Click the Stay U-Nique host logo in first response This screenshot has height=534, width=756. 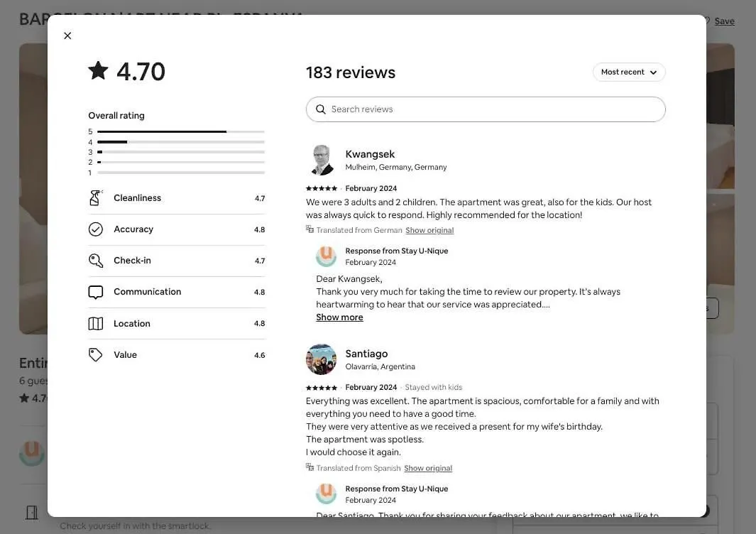(326, 256)
